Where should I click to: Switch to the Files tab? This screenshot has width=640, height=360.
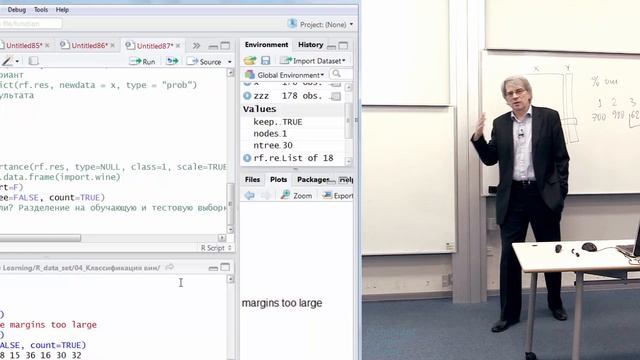click(252, 180)
